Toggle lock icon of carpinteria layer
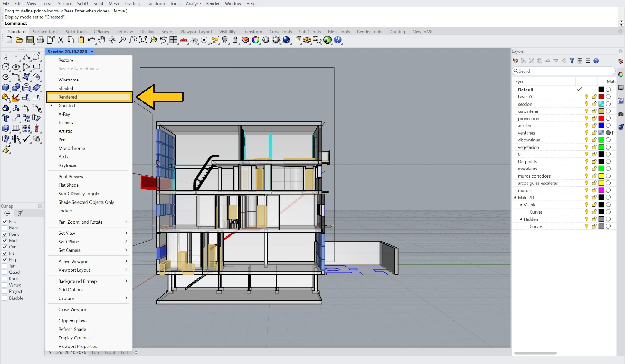 pos(594,111)
